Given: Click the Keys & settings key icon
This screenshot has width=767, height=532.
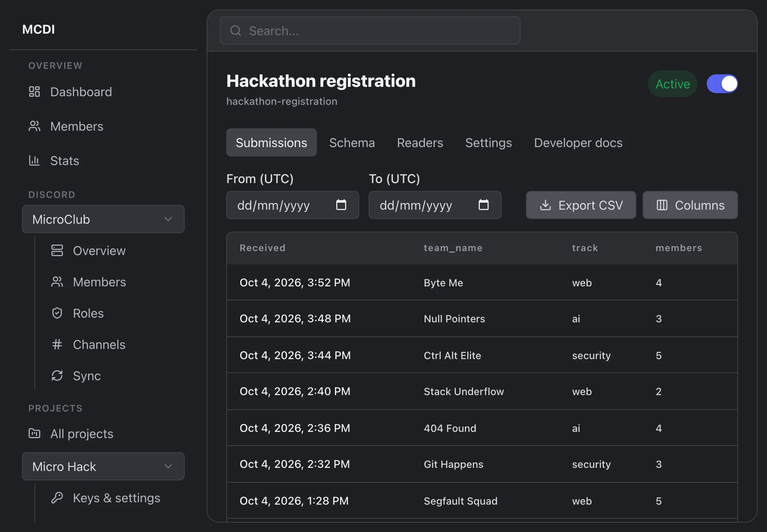Looking at the screenshot, I should (57, 498).
